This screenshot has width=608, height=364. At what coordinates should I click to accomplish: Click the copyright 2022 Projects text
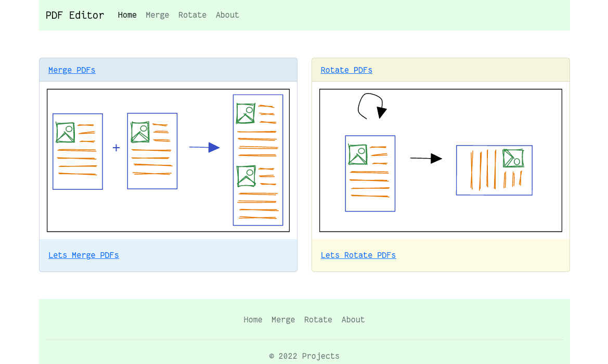pyautogui.click(x=304, y=356)
